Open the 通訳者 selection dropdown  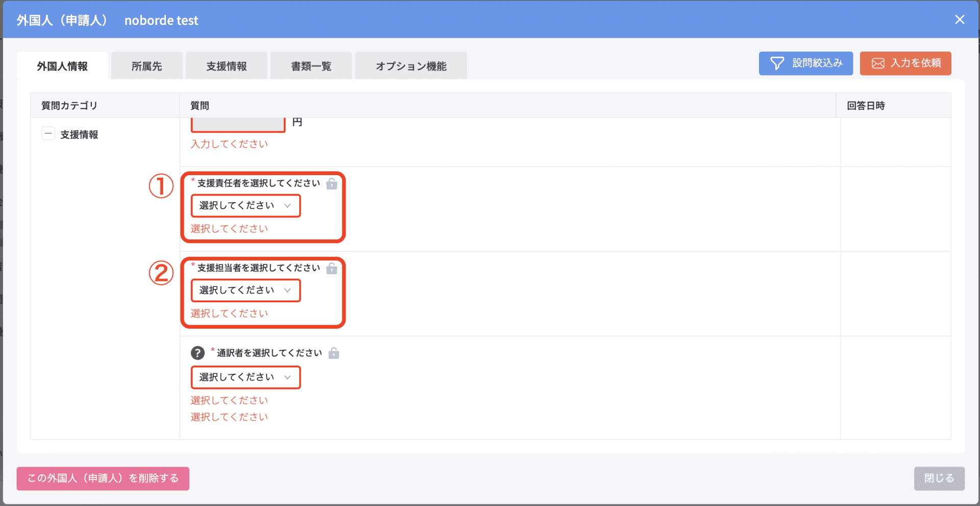[246, 377]
